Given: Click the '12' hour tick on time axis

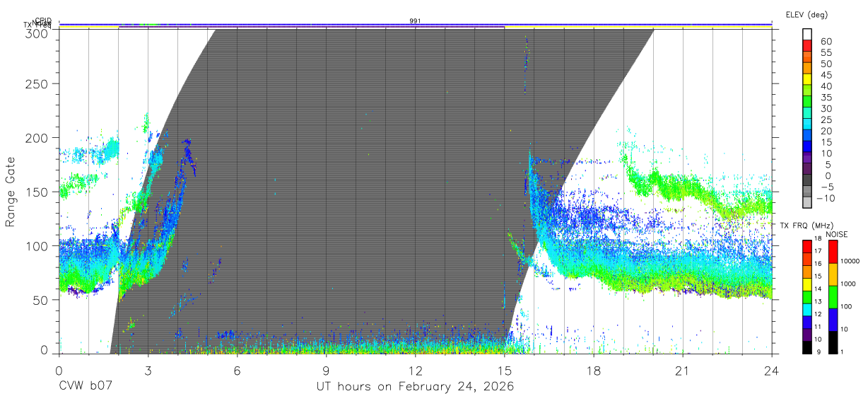Looking at the screenshot, I should click(415, 371).
